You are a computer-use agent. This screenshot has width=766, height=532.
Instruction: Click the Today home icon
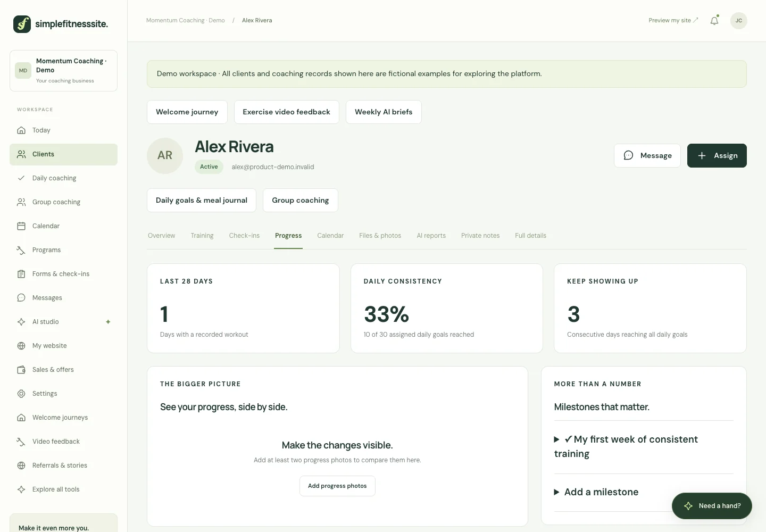point(21,130)
